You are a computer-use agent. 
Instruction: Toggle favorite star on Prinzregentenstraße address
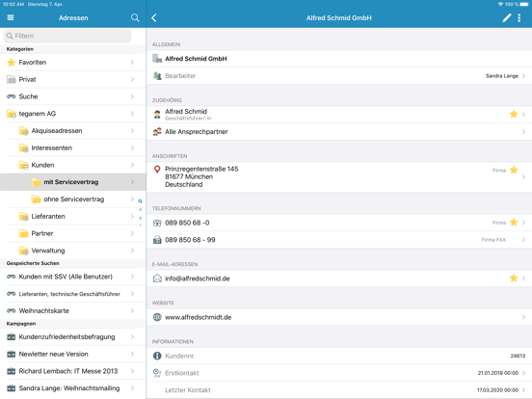[514, 170]
